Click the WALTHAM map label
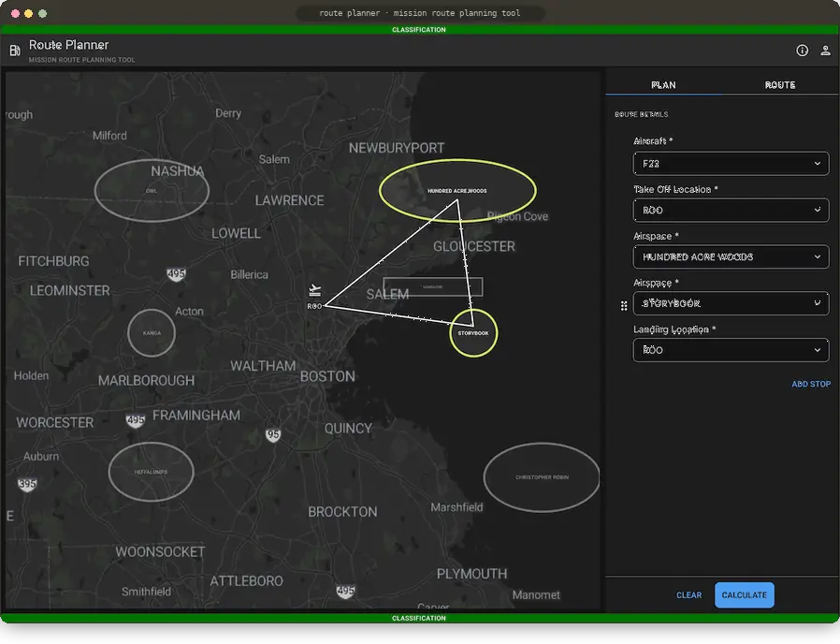 click(263, 366)
